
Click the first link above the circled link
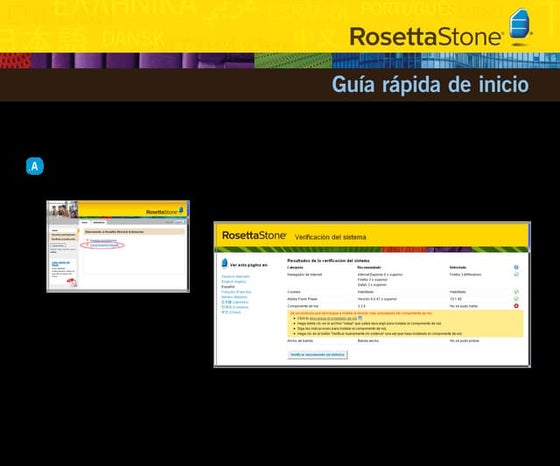(x=103, y=240)
